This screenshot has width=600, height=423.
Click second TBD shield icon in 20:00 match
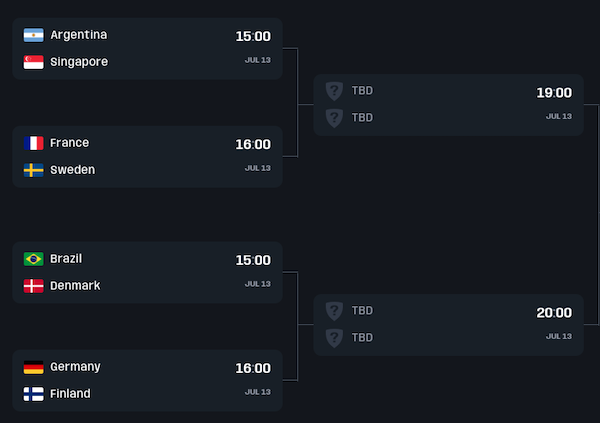pos(334,337)
